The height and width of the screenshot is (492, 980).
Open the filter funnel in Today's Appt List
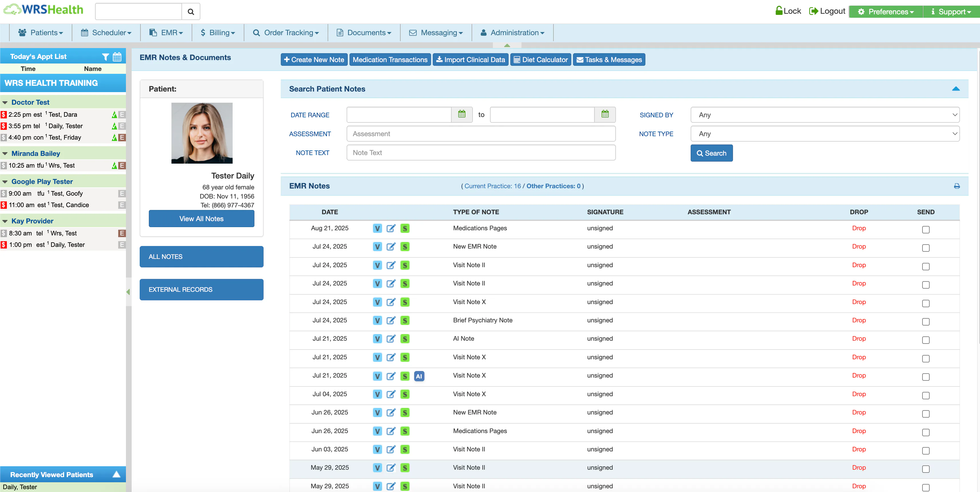click(105, 56)
